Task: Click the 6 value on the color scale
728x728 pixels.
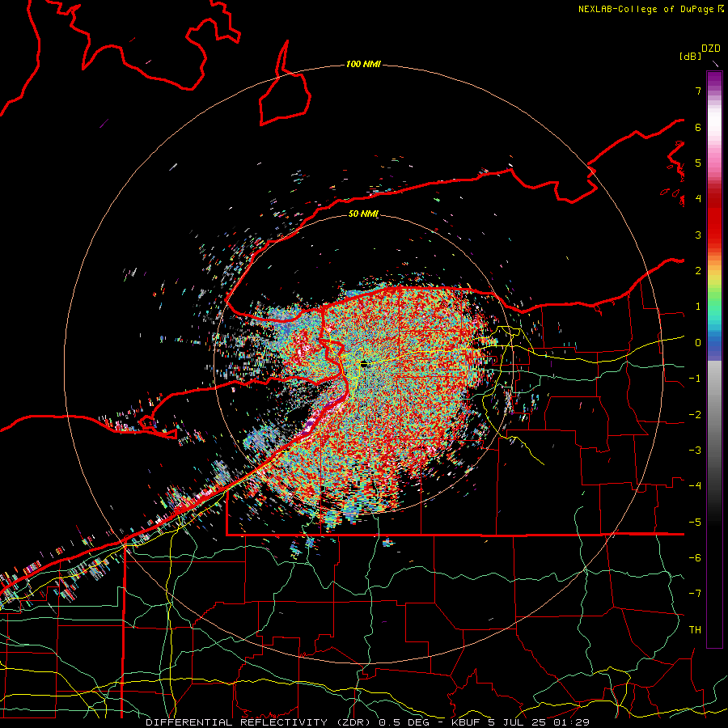Action: pyautogui.click(x=698, y=127)
